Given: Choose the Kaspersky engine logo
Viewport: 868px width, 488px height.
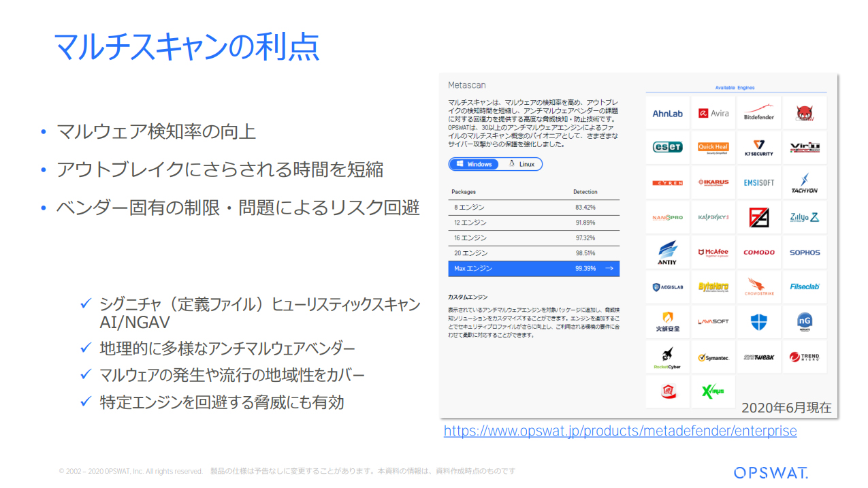Looking at the screenshot, I should click(713, 217).
